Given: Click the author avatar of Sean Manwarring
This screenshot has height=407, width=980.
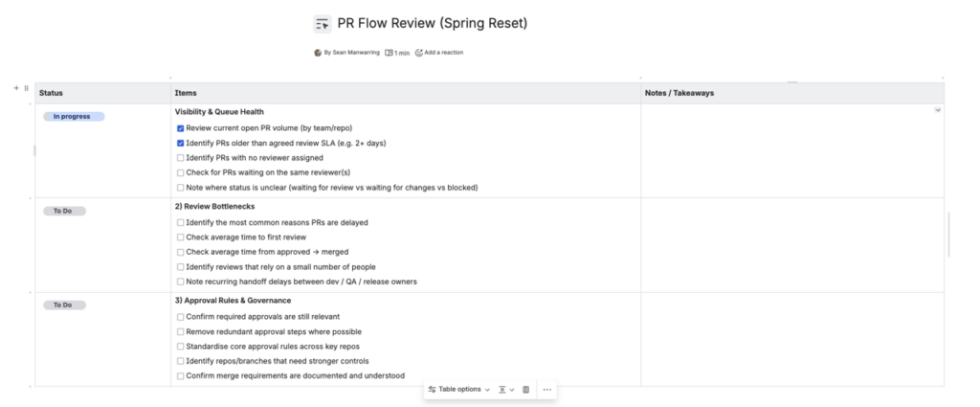Looking at the screenshot, I should [x=318, y=53].
